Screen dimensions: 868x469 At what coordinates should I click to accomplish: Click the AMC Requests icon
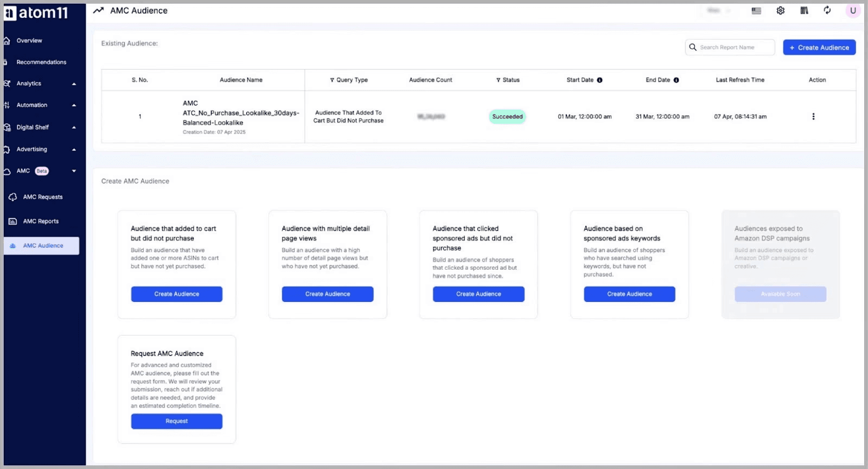[x=13, y=197]
